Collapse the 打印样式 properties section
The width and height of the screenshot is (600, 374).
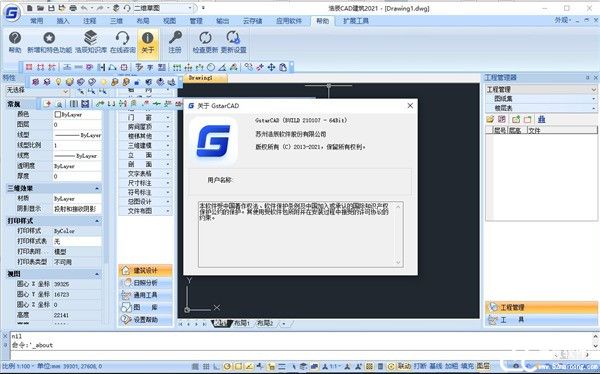(97, 221)
